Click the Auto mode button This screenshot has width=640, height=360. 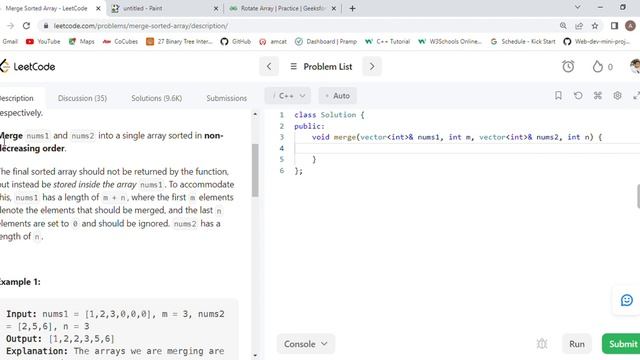338,96
